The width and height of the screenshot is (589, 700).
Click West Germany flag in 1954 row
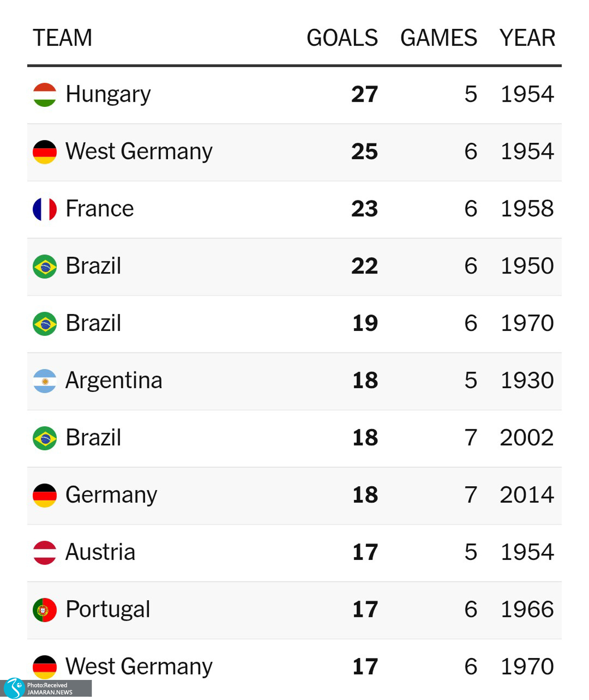(45, 152)
